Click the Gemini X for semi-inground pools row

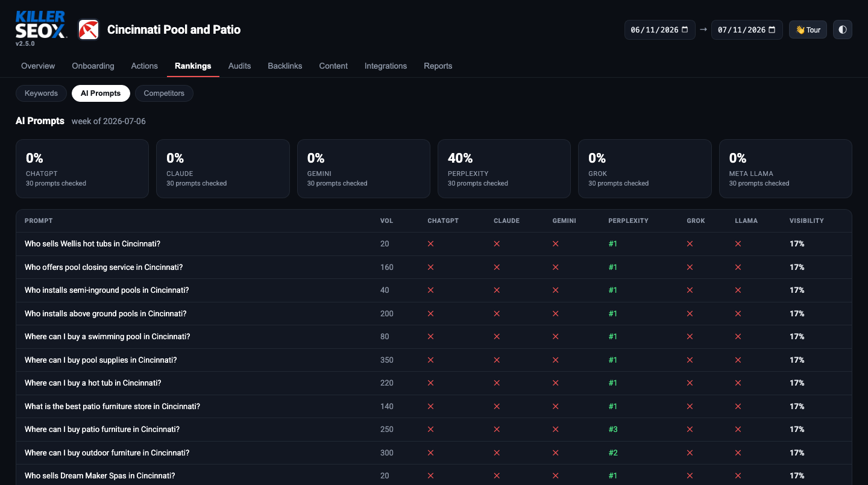(556, 290)
